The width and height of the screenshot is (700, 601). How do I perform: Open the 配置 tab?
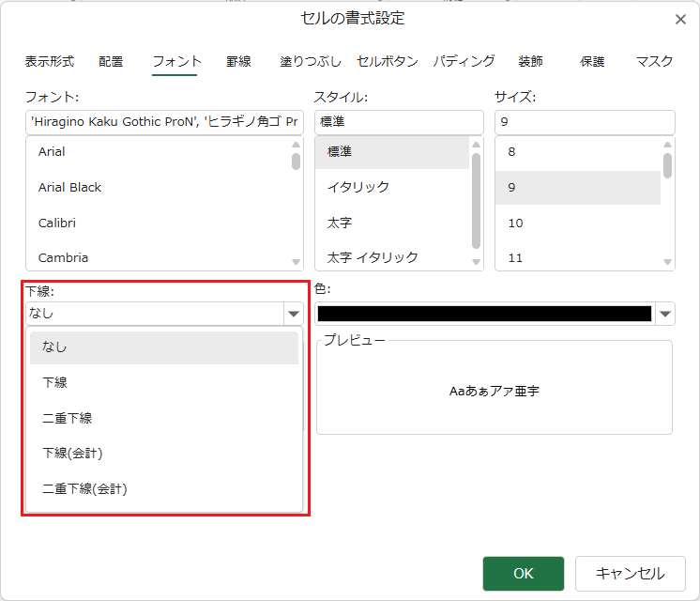pos(111,61)
